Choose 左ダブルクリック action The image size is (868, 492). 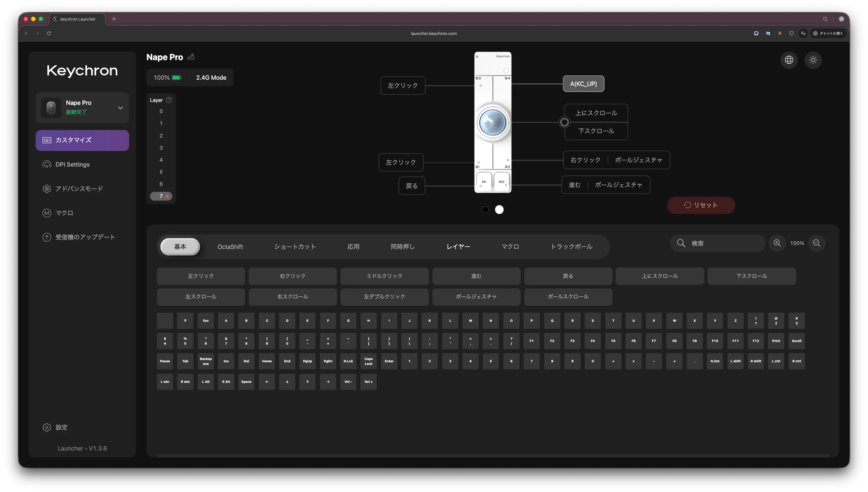pos(384,297)
